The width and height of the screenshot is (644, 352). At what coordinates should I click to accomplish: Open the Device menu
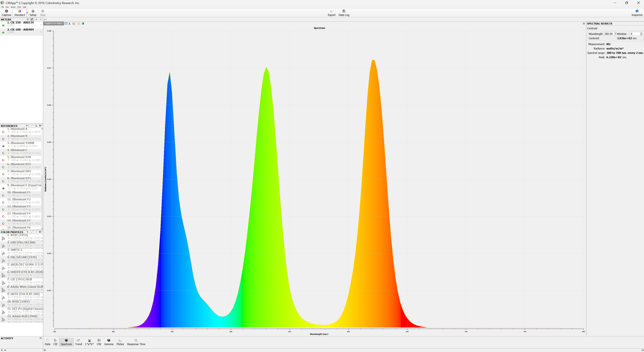[x=13, y=7]
